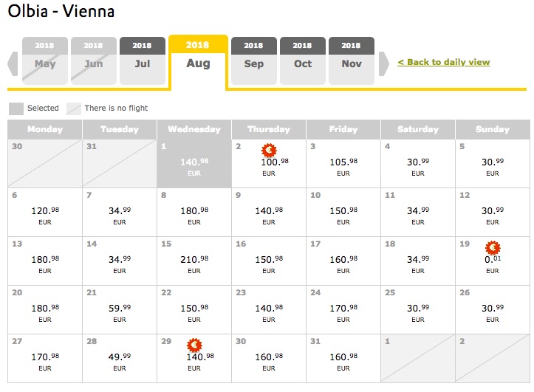
Task: Select Monday August 6 at 120.98 EUR
Action: coord(45,213)
